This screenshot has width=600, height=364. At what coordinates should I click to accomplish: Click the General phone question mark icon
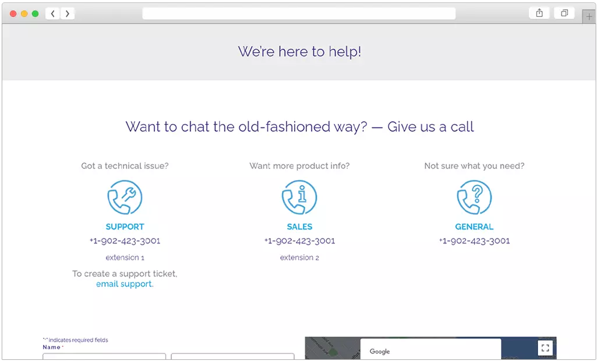click(x=474, y=197)
